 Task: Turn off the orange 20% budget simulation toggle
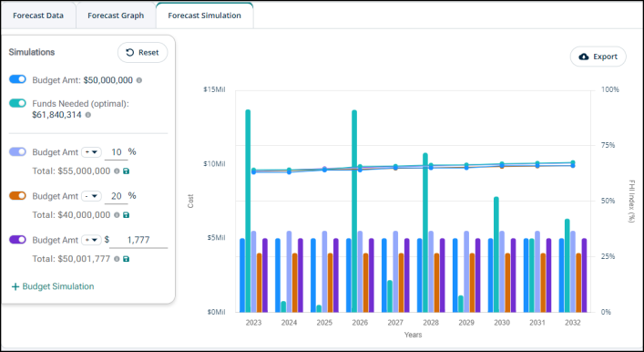(17, 196)
